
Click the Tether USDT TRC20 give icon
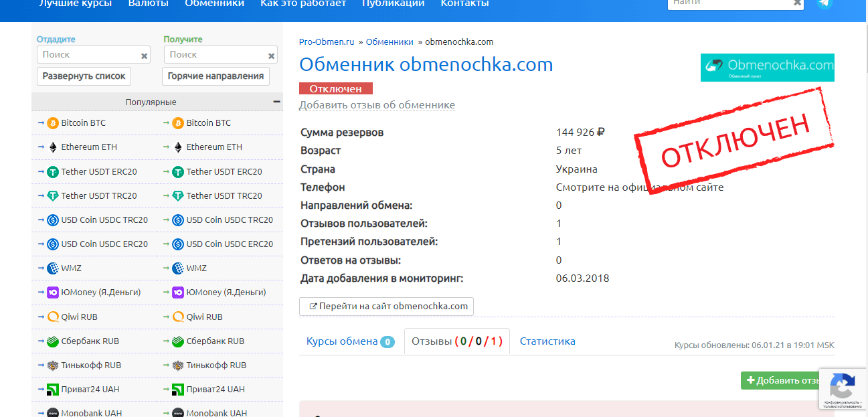click(x=53, y=196)
